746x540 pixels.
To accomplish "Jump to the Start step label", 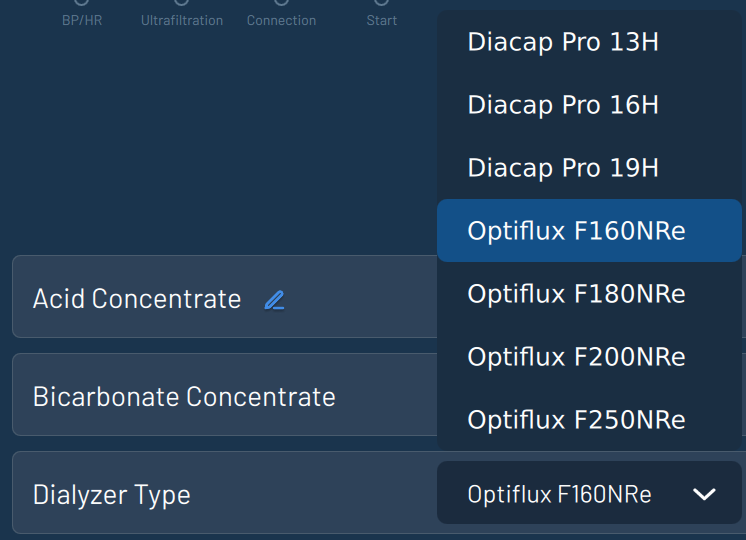I will pos(382,20).
